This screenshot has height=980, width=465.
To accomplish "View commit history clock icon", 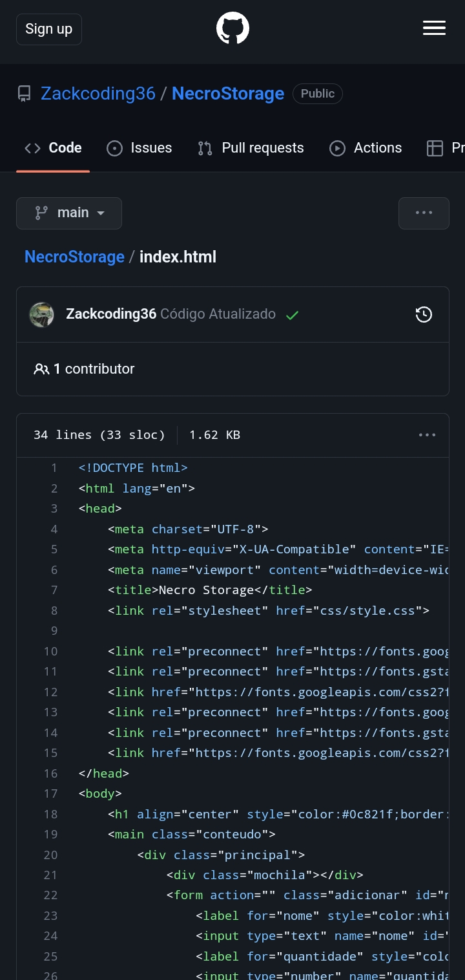I will (424, 315).
